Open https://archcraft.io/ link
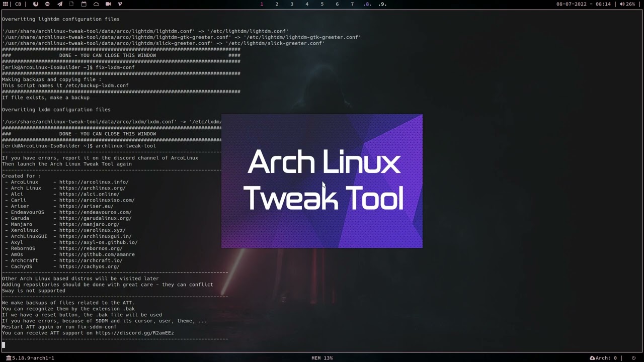 coord(91,260)
